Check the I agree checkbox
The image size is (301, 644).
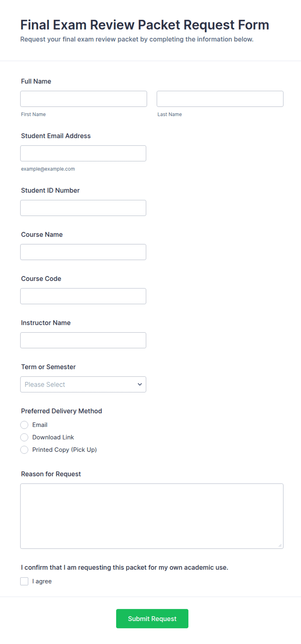pyautogui.click(x=24, y=581)
